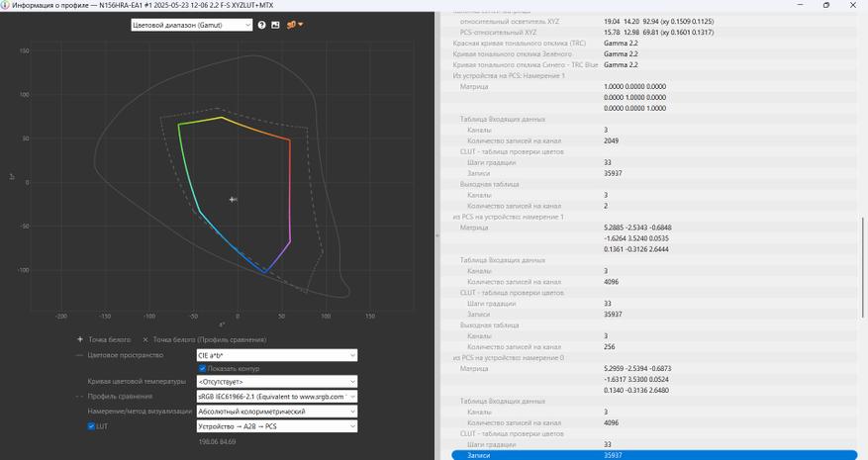Minimize the profile information window
The width and height of the screenshot is (868, 460).
(x=801, y=5)
